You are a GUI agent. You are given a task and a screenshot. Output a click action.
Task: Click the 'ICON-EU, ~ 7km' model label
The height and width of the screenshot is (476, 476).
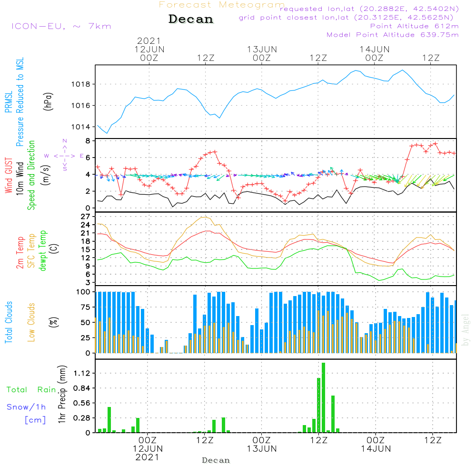pos(61,26)
